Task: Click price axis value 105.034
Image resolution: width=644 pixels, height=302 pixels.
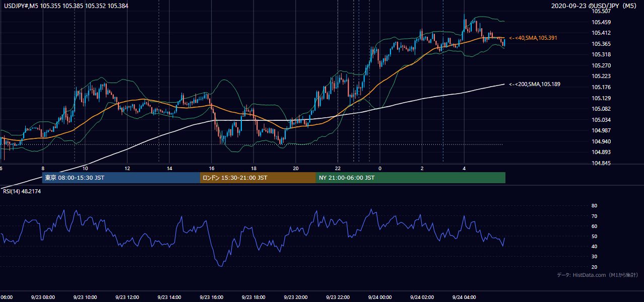Action: click(x=601, y=120)
